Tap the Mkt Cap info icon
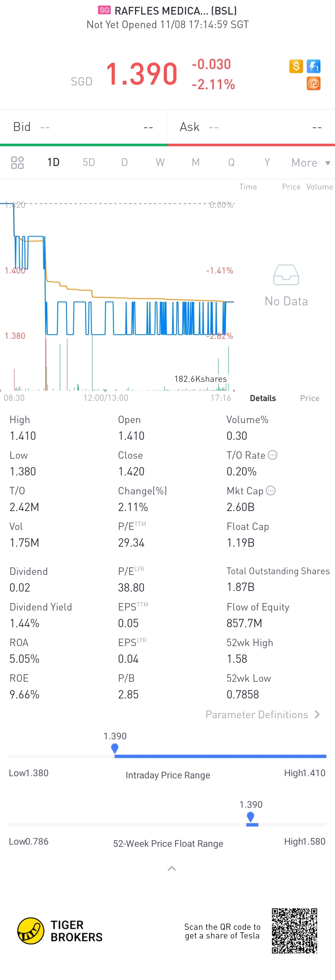This screenshot has width=335, height=980. click(270, 491)
